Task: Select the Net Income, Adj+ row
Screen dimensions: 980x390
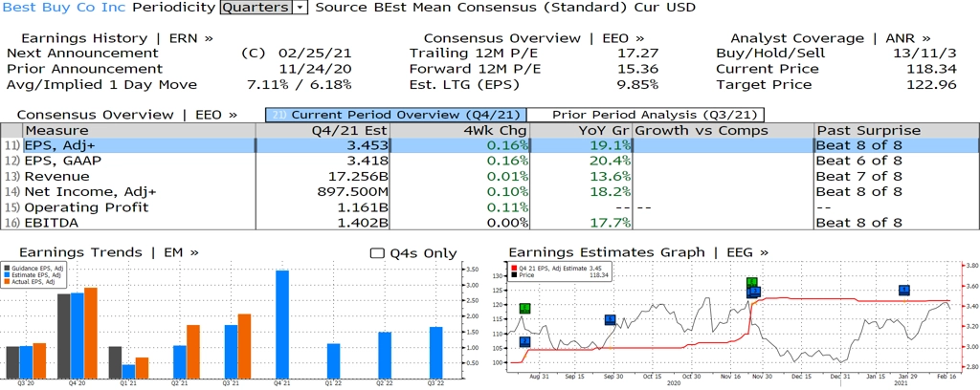Action: pyautogui.click(x=490, y=192)
